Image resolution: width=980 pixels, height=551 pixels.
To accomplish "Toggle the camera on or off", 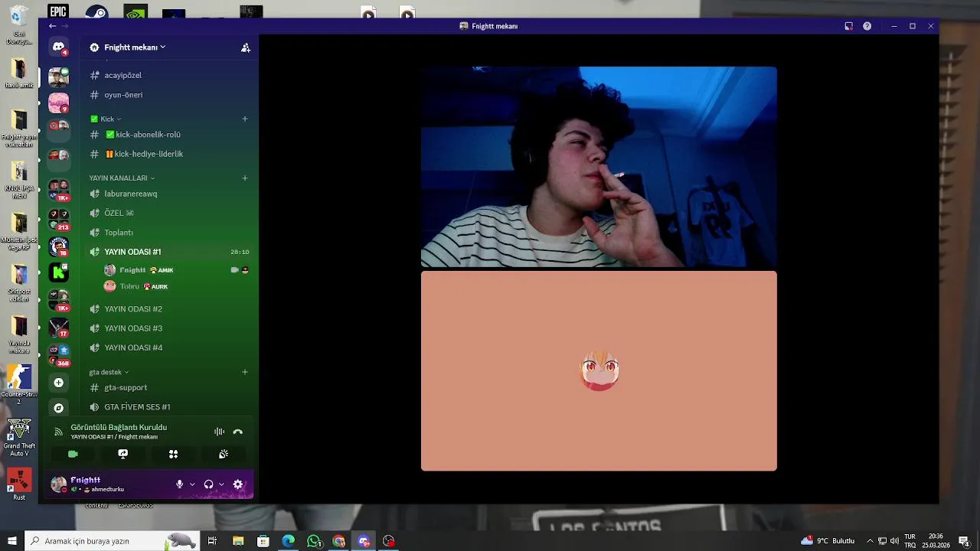I will [x=73, y=454].
